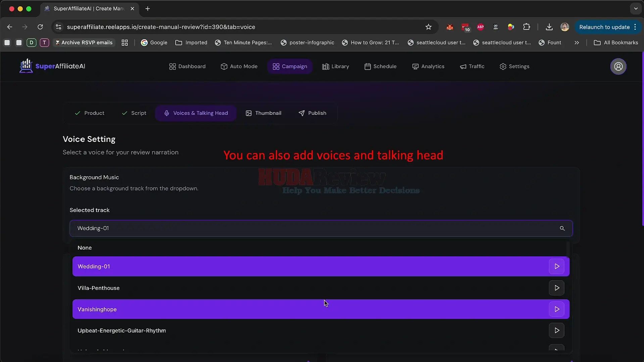This screenshot has width=644, height=362.
Task: Open the Settings section
Action: click(514, 66)
